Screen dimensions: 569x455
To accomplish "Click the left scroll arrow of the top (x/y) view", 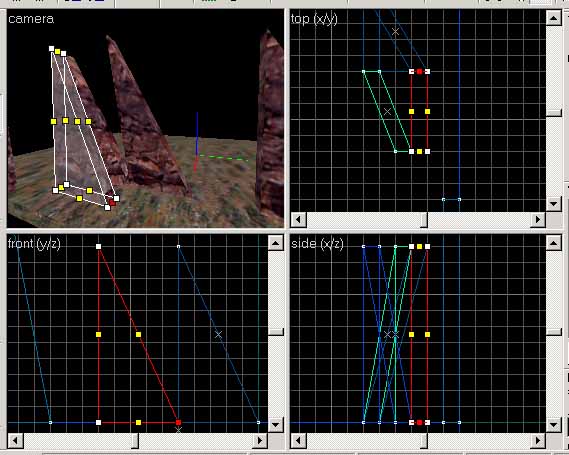I will [x=299, y=220].
